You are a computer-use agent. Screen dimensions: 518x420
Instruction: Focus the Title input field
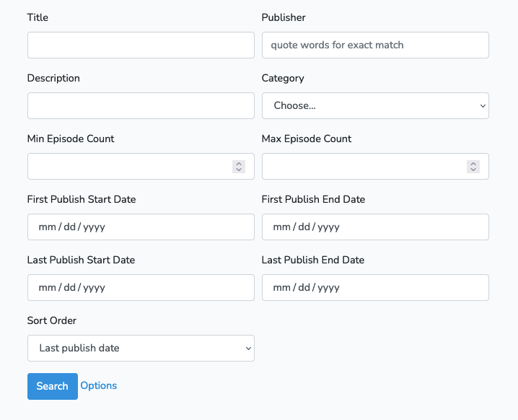point(141,45)
